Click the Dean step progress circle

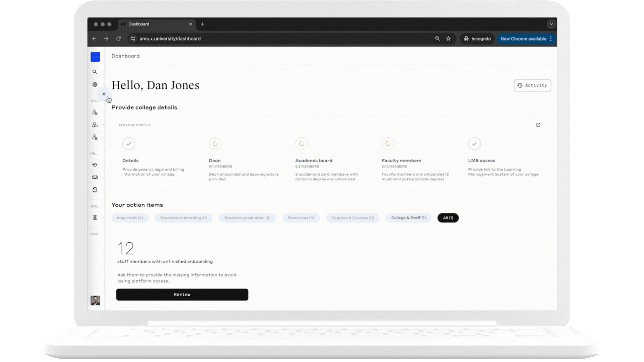[215, 144]
